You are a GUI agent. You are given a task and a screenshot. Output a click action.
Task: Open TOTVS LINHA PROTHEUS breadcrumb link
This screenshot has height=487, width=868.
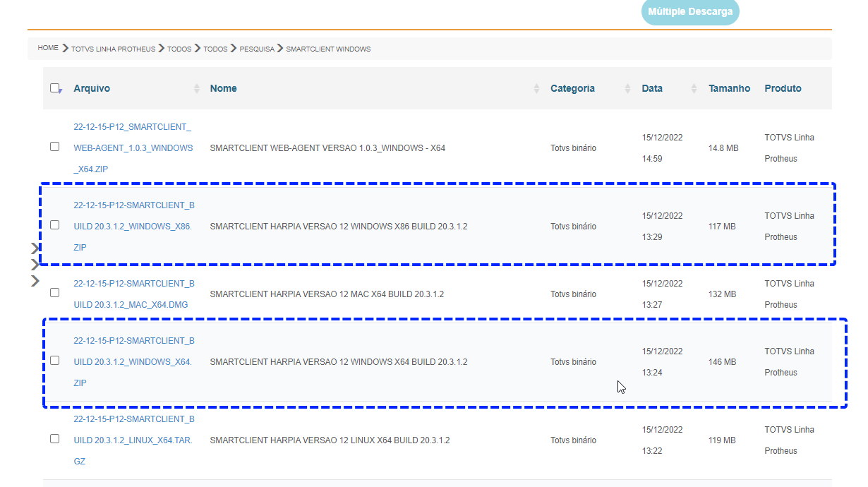click(113, 49)
